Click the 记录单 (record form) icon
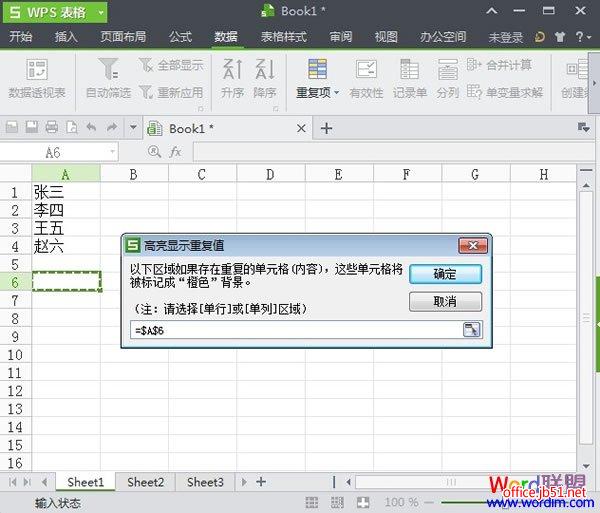Viewport: 600px width, 513px height. tap(410, 70)
